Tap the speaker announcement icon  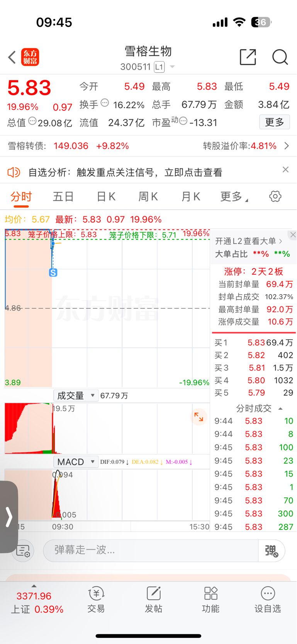pos(14,172)
